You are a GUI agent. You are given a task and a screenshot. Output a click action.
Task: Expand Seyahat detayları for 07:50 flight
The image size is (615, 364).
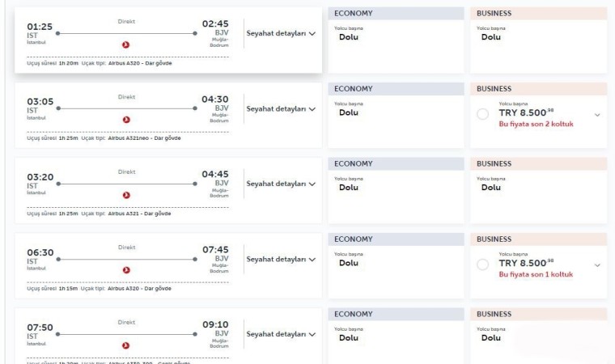coord(280,335)
